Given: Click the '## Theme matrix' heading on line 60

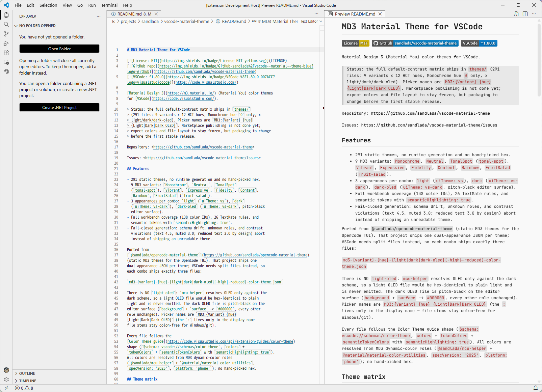Looking at the screenshot, I should [142, 379].
